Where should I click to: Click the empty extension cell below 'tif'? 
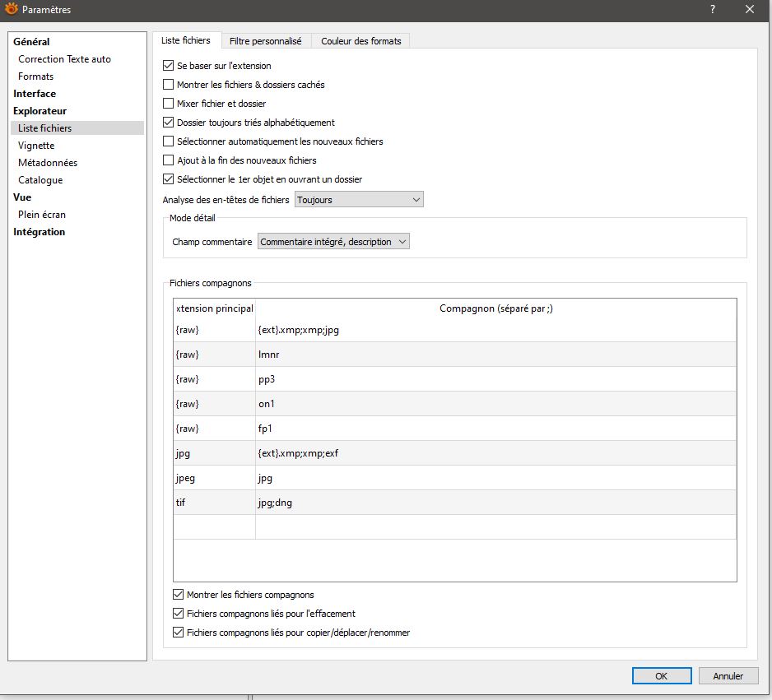click(x=214, y=527)
